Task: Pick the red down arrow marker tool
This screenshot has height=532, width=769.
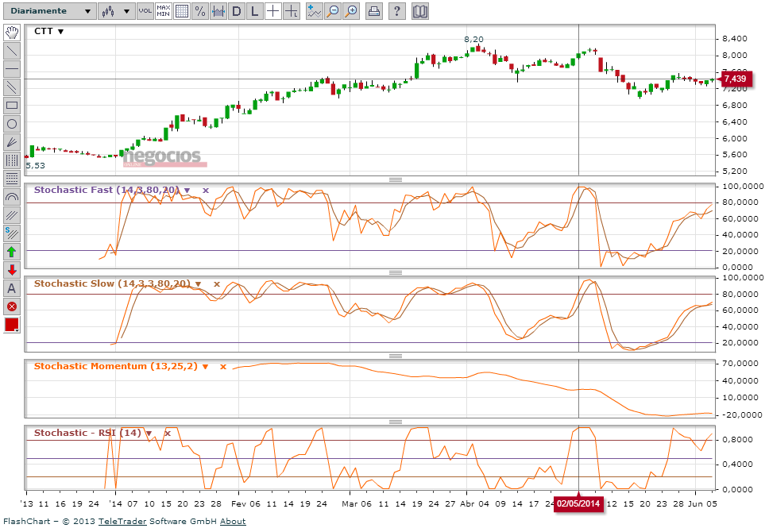Action: click(12, 270)
